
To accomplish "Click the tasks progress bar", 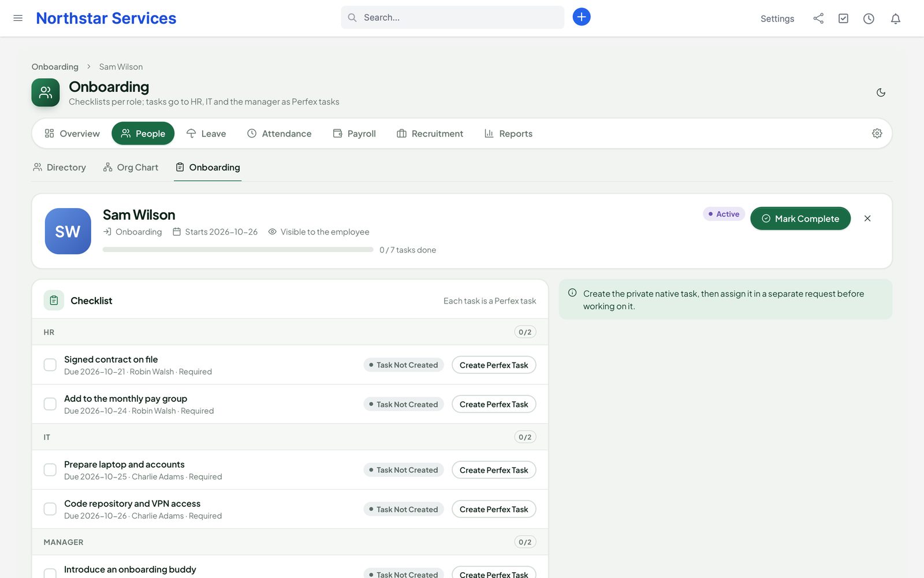I will 238,250.
